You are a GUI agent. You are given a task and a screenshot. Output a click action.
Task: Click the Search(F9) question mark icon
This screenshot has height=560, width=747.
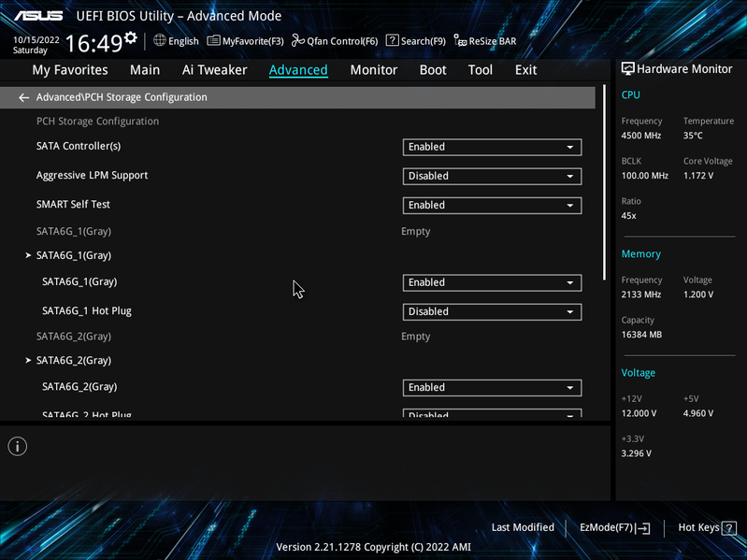[392, 40]
